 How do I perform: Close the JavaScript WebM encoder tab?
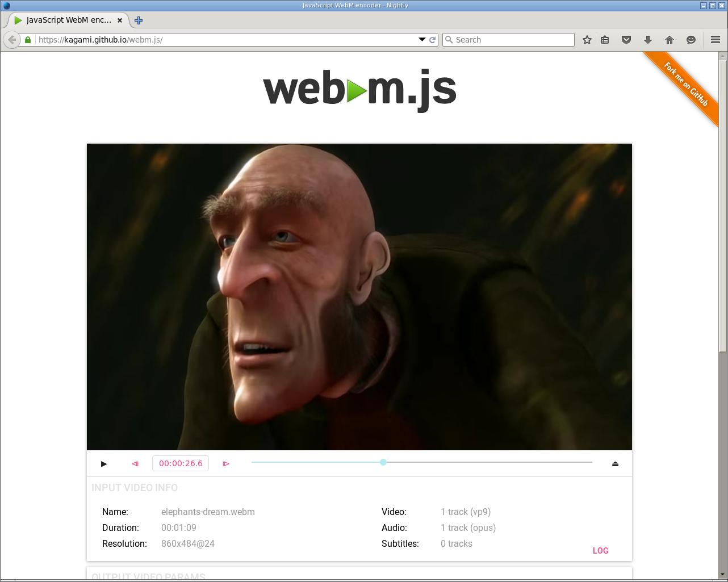pos(120,20)
